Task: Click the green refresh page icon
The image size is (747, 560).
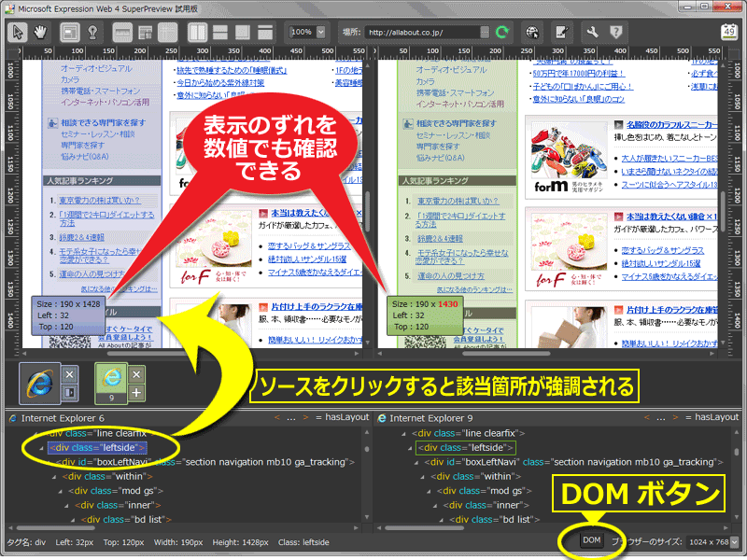Action: pyautogui.click(x=501, y=31)
